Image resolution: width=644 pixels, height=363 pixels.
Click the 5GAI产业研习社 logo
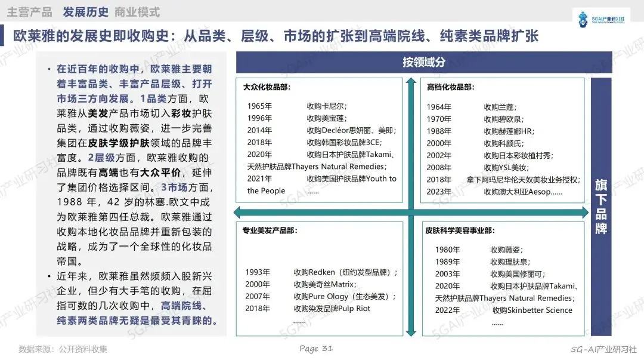[x=601, y=19]
